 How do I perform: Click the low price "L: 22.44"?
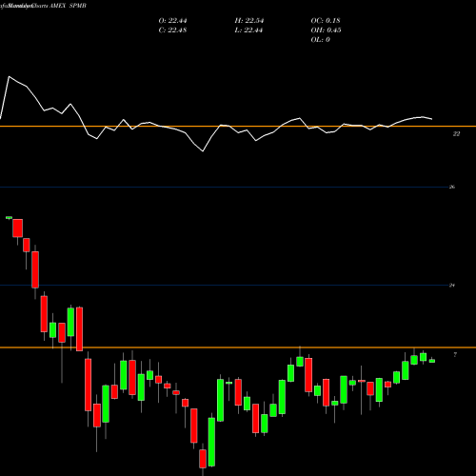[248, 30]
